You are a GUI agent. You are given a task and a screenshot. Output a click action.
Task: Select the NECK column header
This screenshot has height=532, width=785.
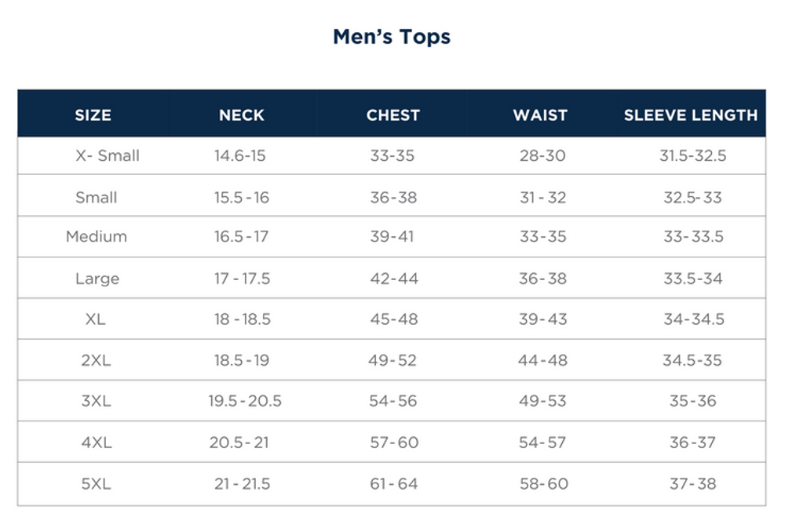[x=241, y=115]
